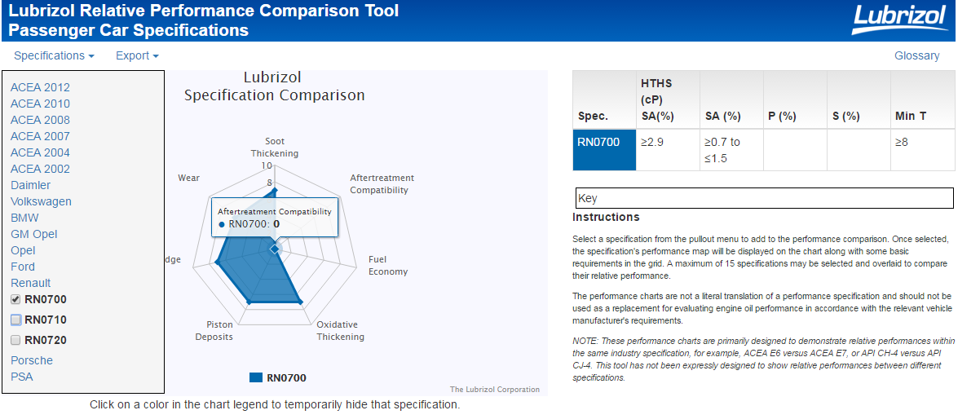Open the PSA specification group
980x419 pixels.
(22, 377)
